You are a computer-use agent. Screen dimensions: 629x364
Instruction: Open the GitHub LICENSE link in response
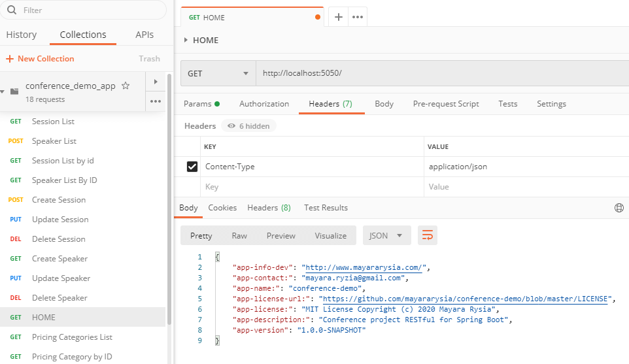pyautogui.click(x=466, y=299)
